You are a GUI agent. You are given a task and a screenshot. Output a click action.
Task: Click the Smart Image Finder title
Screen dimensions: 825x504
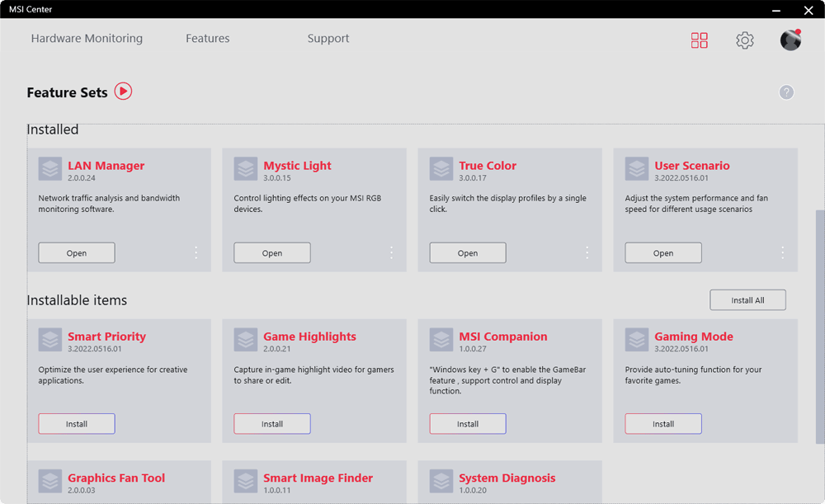click(318, 478)
